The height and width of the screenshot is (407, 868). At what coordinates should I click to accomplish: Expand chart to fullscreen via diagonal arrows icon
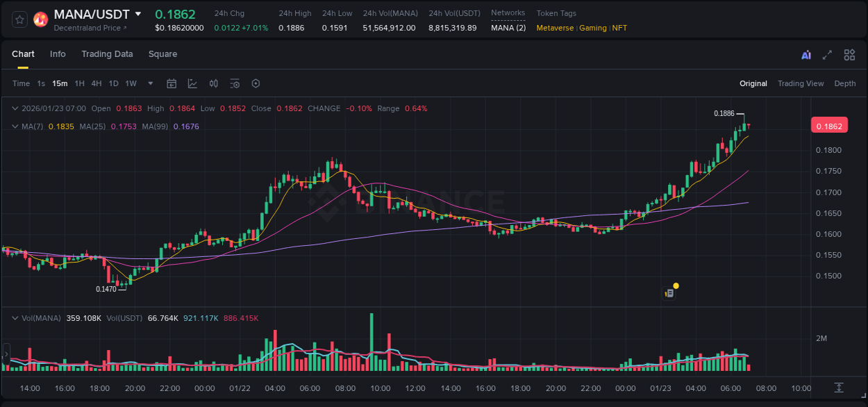coord(826,54)
